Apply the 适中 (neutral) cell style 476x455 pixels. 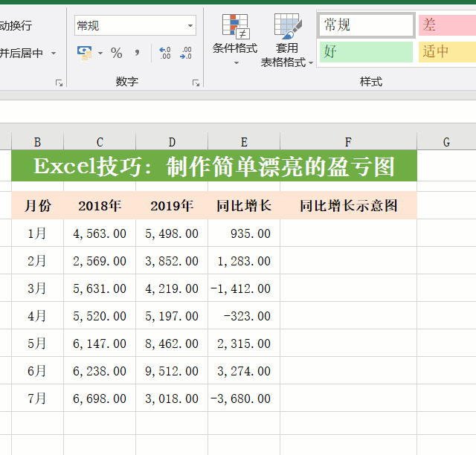coord(447,52)
